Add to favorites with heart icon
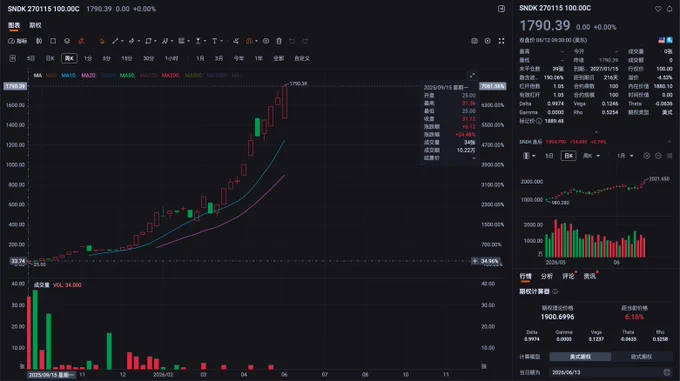 658,9
